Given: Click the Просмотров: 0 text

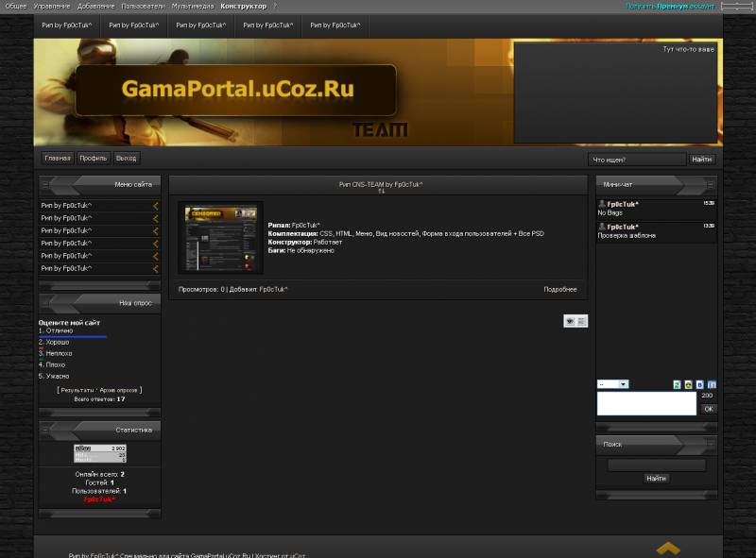Looking at the screenshot, I should pyautogui.click(x=201, y=289).
